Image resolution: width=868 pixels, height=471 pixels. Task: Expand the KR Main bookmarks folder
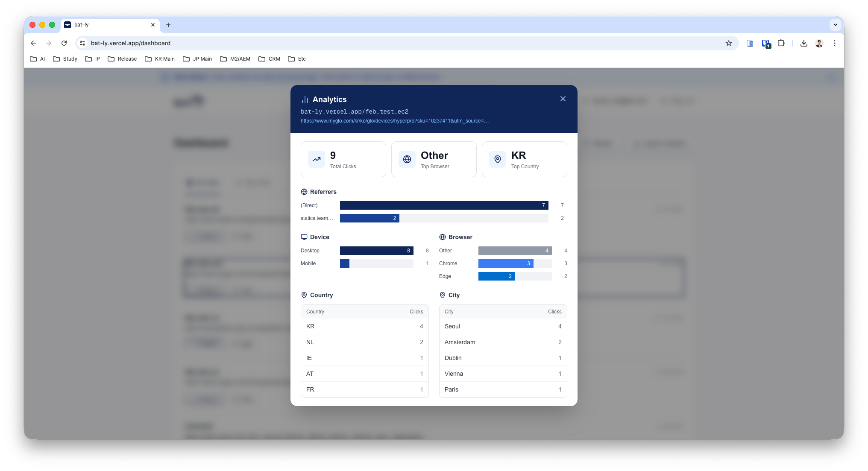[x=160, y=59]
